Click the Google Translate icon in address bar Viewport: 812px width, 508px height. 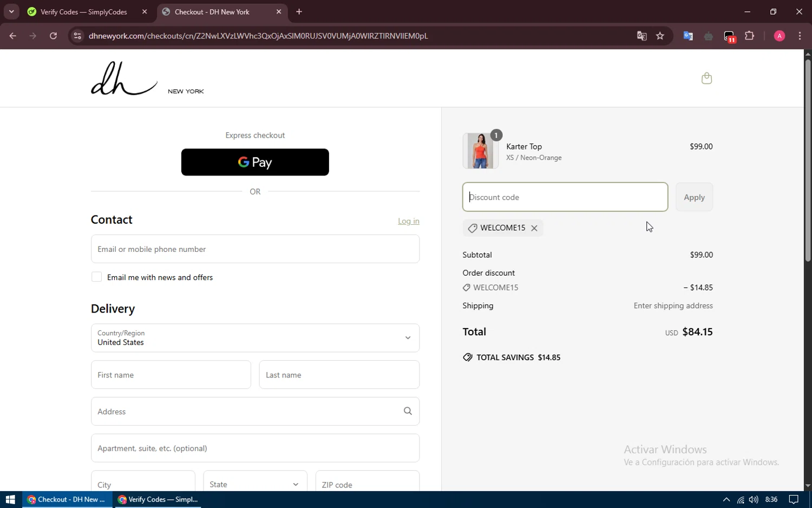click(641, 36)
